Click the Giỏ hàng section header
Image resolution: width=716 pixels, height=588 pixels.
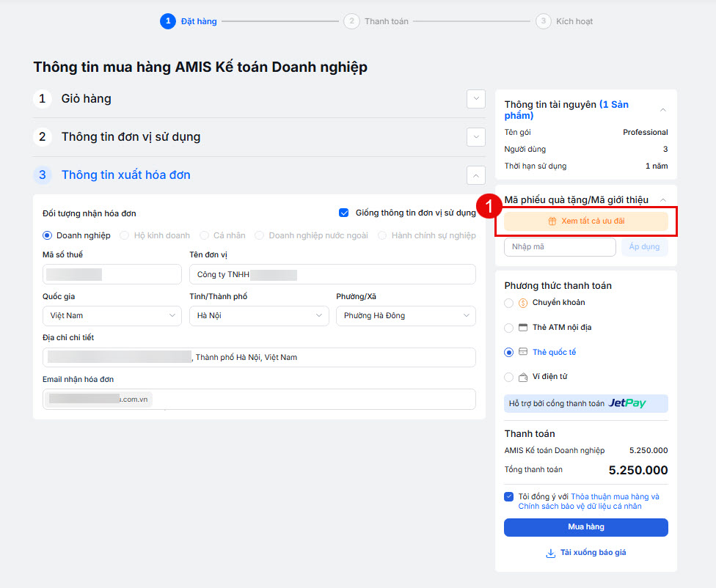(87, 98)
